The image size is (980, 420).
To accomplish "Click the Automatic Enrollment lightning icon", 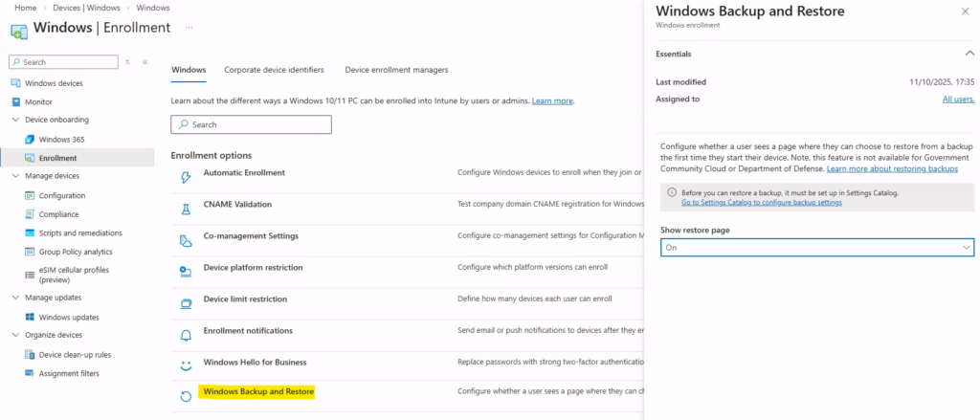I will [x=185, y=176].
